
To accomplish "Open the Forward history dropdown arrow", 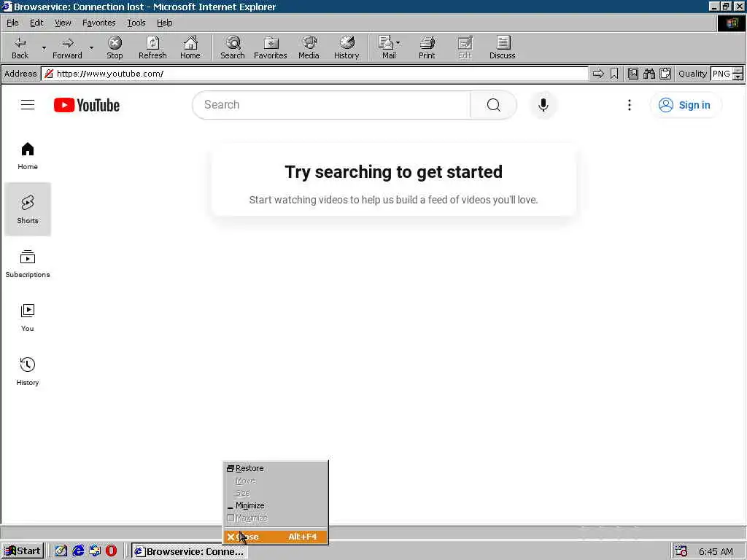I will point(91,47).
